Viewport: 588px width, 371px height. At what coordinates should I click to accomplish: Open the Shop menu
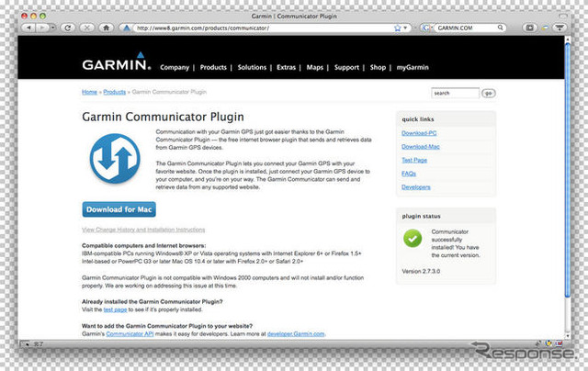pos(378,67)
